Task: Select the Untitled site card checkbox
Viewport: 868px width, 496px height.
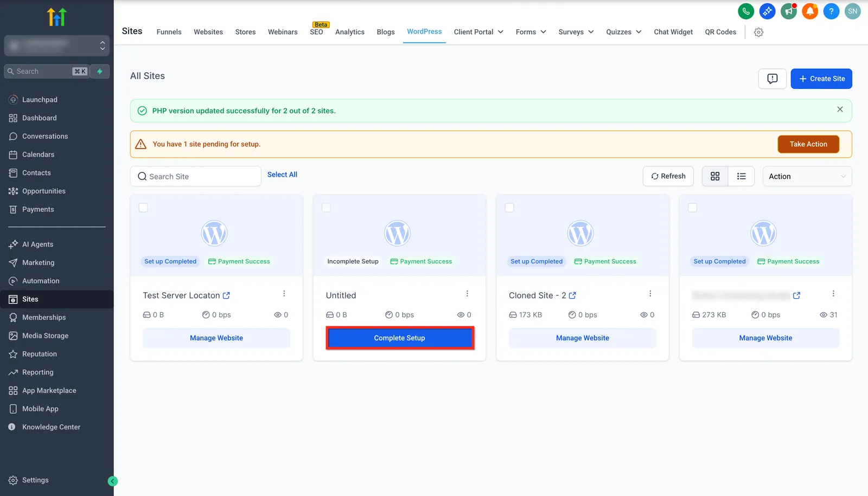Action: (327, 208)
